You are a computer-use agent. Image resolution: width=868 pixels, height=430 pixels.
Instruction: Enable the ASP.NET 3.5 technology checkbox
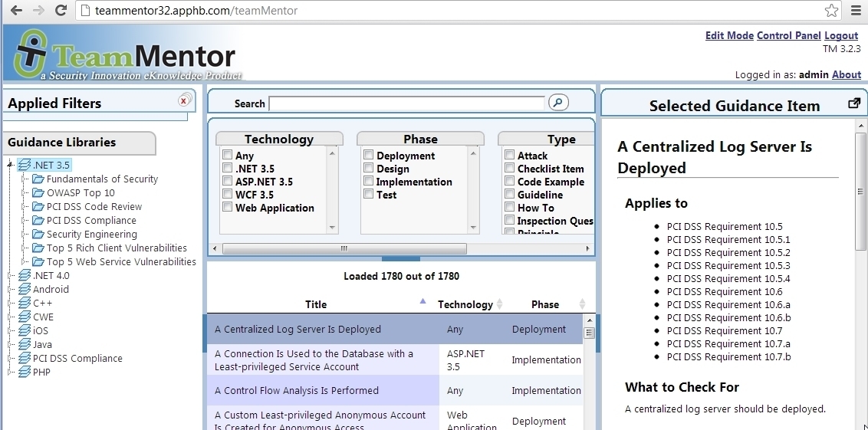(x=227, y=182)
